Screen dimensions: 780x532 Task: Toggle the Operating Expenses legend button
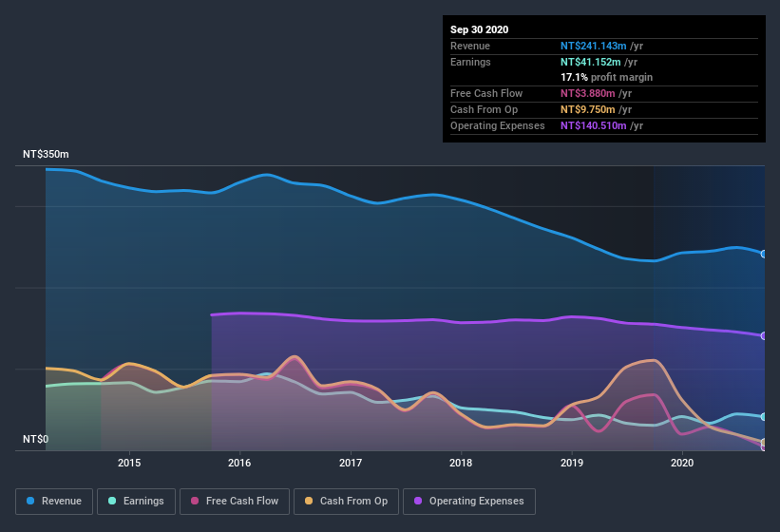tap(469, 502)
